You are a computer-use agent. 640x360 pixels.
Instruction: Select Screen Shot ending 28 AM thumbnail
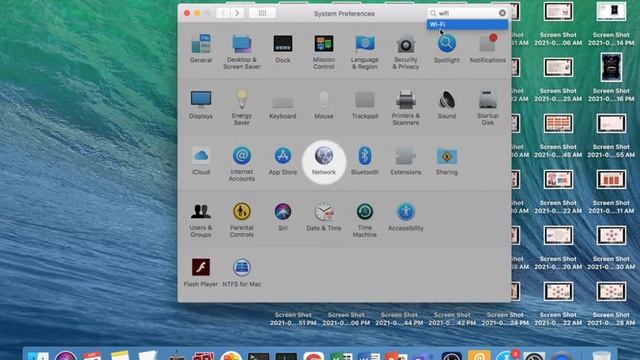[611, 291]
